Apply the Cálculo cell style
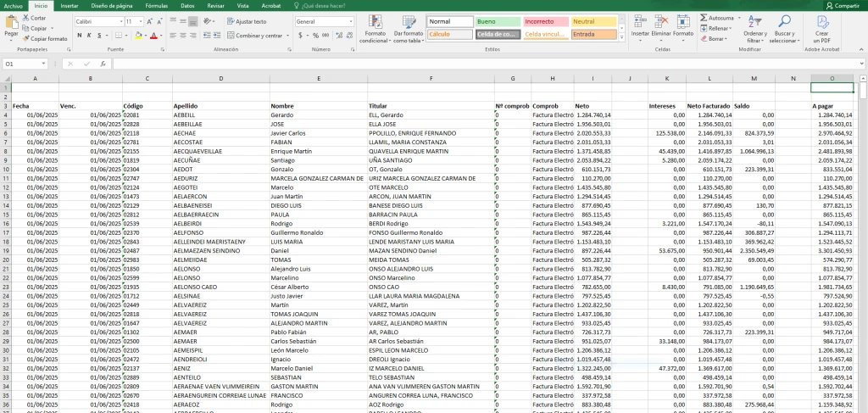868x413 pixels. coord(449,34)
